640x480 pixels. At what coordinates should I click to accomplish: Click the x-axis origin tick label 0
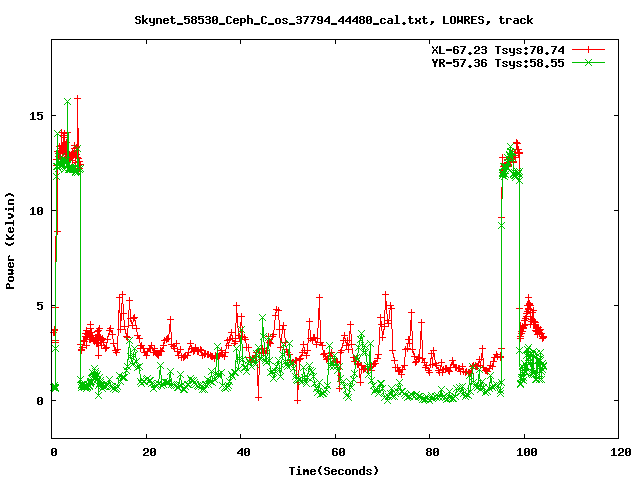tap(54, 452)
